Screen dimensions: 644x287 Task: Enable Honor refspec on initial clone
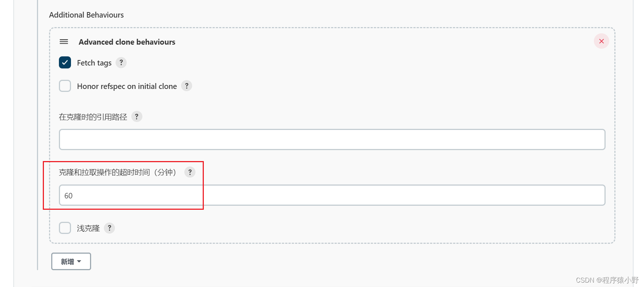65,86
